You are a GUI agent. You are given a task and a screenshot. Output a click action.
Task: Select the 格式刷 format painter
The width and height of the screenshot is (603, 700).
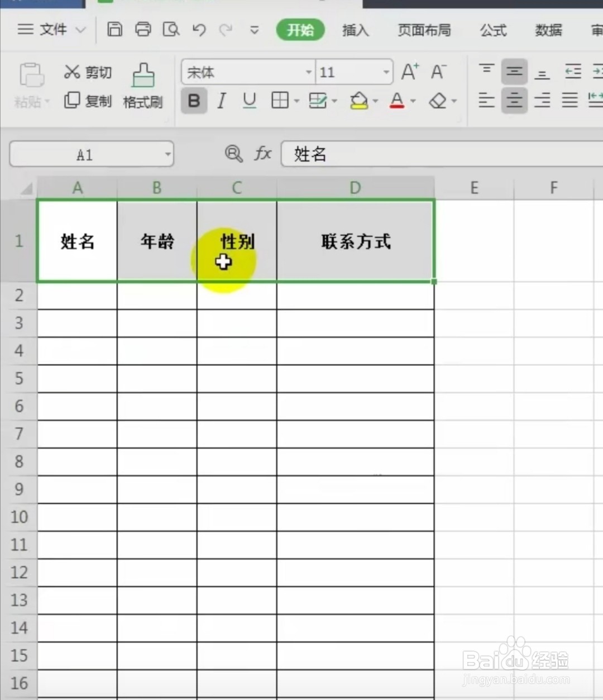click(x=143, y=84)
